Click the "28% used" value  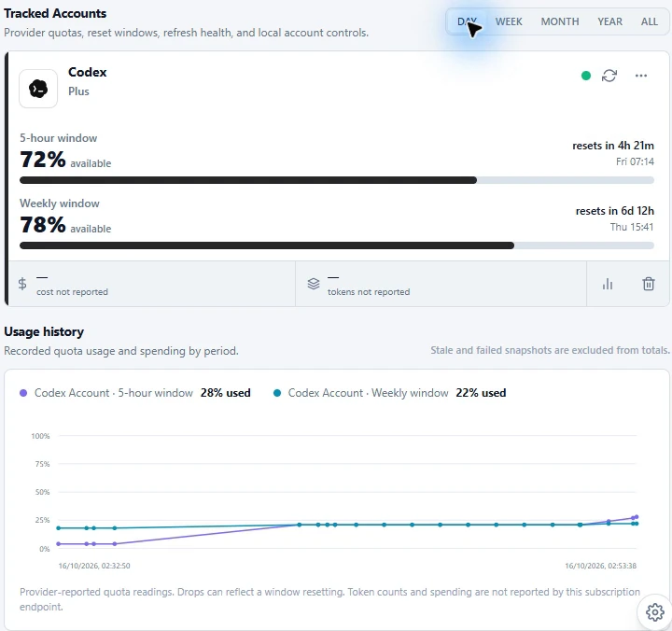226,393
